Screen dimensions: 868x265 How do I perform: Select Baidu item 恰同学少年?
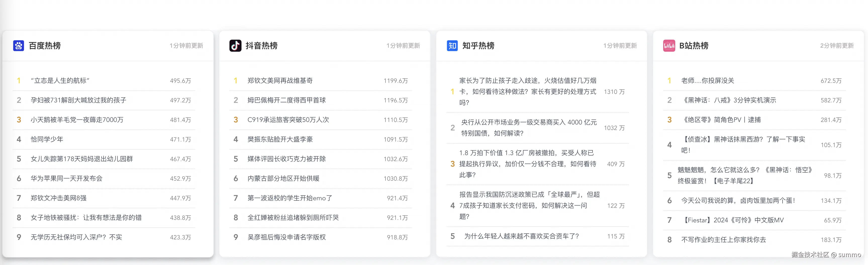click(47, 139)
